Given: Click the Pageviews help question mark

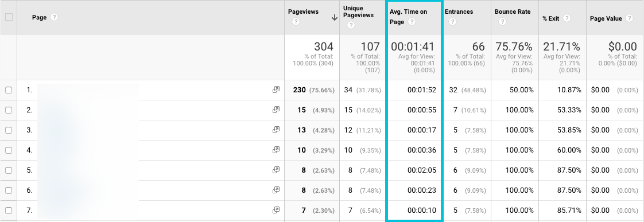Looking at the screenshot, I should [295, 22].
